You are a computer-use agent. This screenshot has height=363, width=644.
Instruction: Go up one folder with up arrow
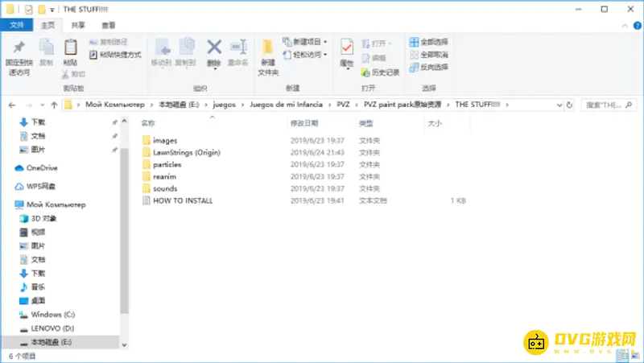click(x=54, y=105)
